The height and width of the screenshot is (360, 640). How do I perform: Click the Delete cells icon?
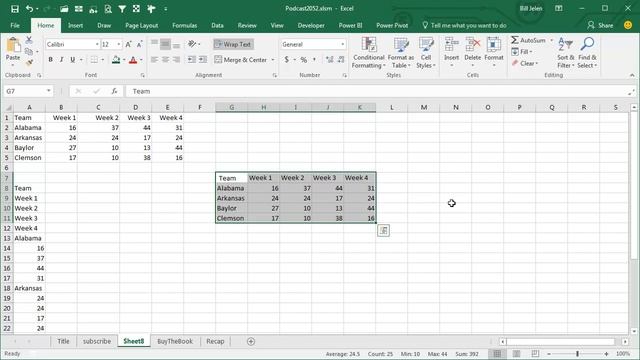[473, 44]
